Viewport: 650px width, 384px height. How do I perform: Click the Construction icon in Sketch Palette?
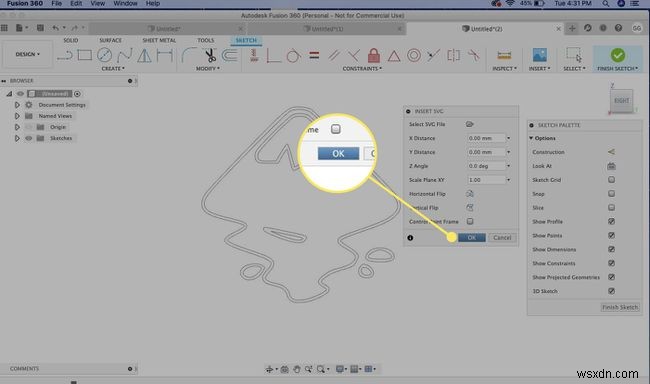(611, 152)
